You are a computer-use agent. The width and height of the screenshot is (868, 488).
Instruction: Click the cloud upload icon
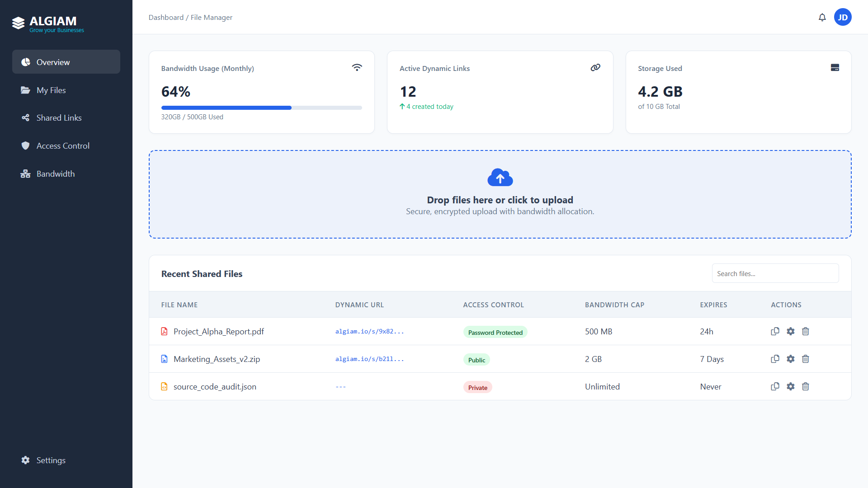click(x=500, y=177)
